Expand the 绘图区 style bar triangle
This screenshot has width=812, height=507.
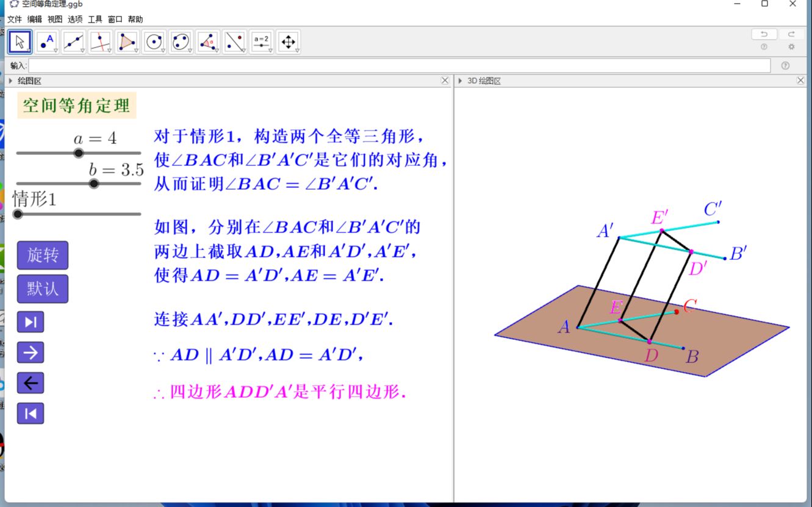[x=10, y=81]
